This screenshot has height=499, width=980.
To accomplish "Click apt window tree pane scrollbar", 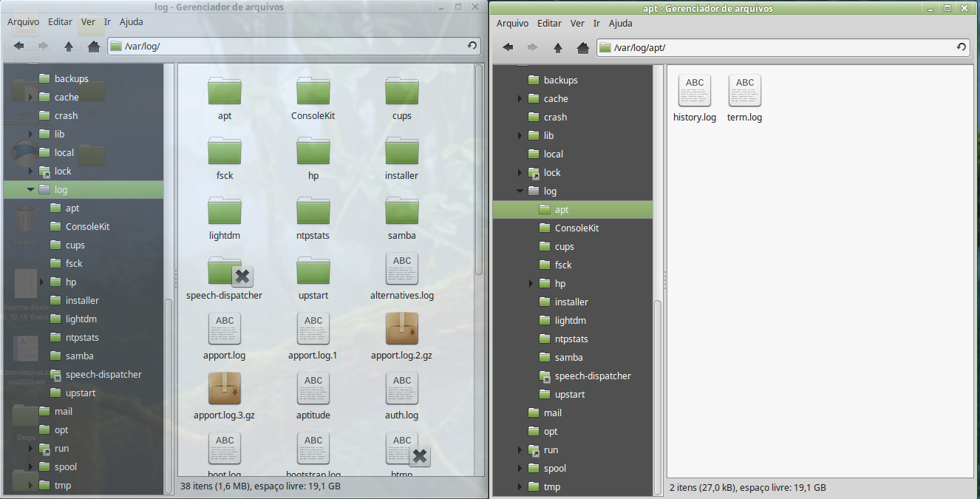I will click(657, 399).
